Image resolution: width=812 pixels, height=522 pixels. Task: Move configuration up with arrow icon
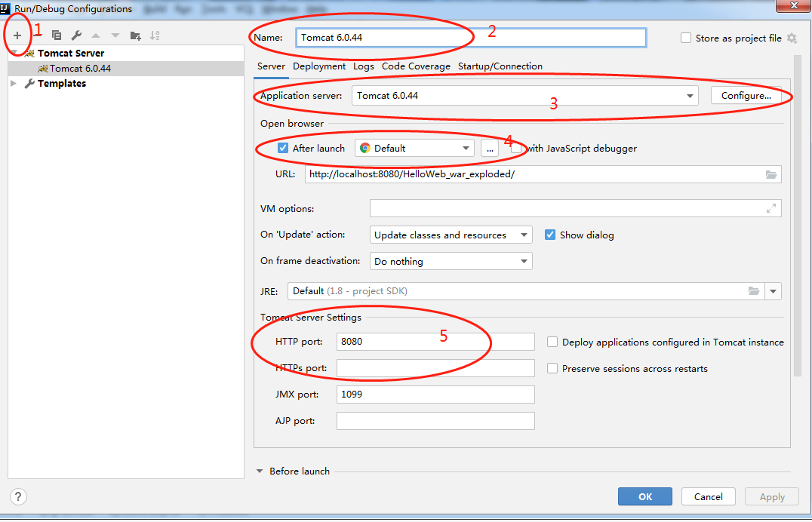[x=96, y=35]
